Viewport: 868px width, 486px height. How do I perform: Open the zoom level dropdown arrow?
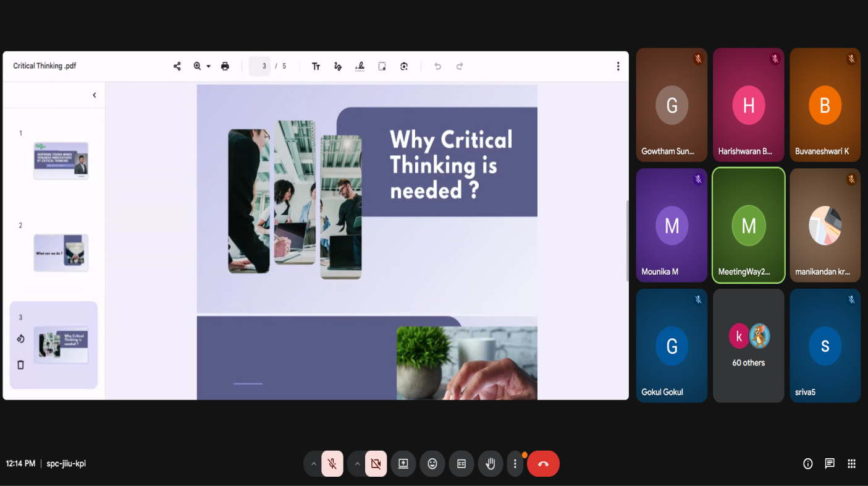click(x=208, y=66)
